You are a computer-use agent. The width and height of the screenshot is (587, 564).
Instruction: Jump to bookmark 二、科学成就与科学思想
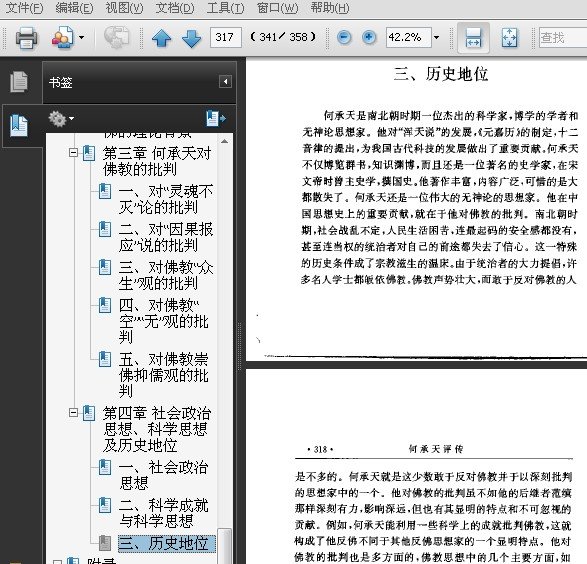tap(163, 513)
